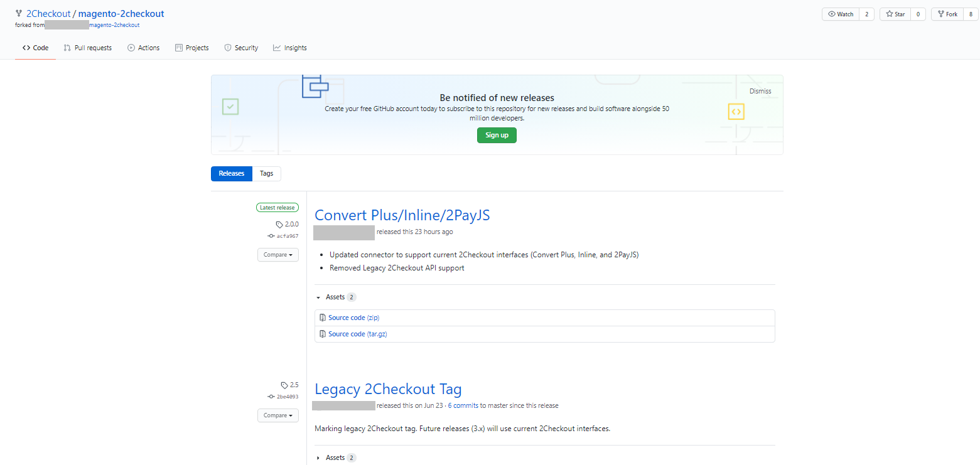The height and width of the screenshot is (465, 980).
Task: Click the pull request icon in the tab bar
Action: pos(67,48)
